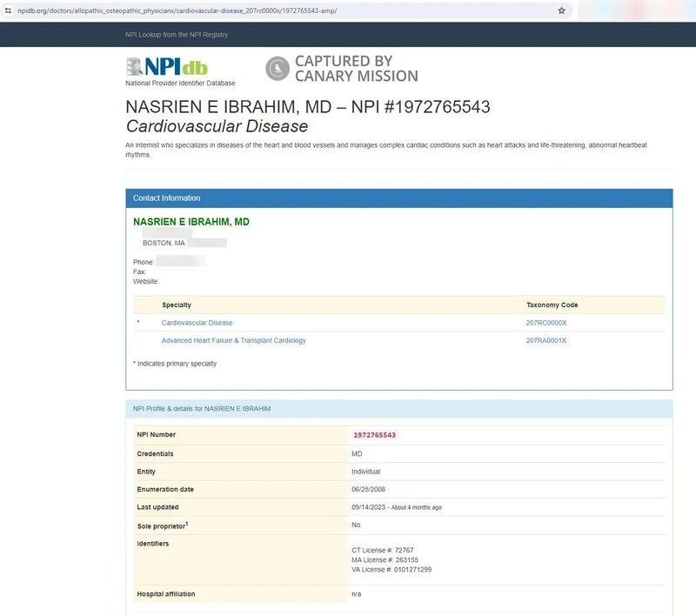Viewport: 696px width, 616px height.
Task: Click the green provider name heading
Action: tap(191, 222)
